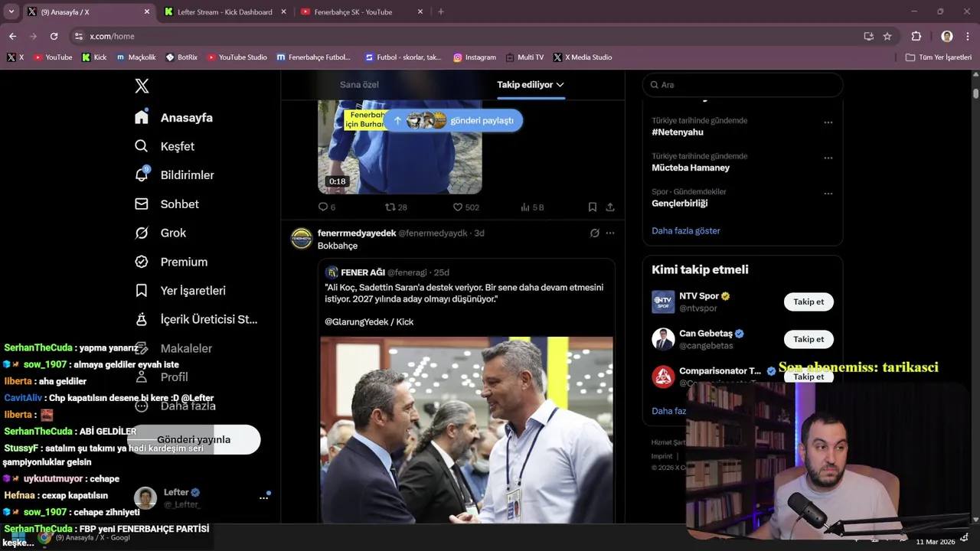This screenshot has width=980, height=551.
Task: Follow Can Gebetaş with Takip et
Action: pyautogui.click(x=808, y=339)
